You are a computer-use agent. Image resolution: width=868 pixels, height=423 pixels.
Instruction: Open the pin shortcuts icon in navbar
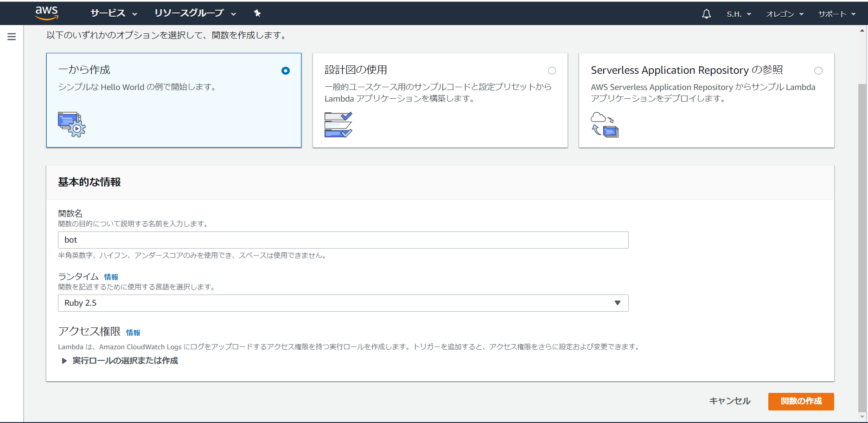tap(257, 13)
